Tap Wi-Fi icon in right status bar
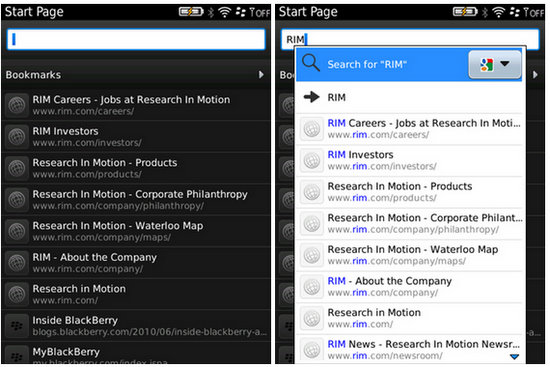Screen dimensions: 550x367 click(x=498, y=12)
